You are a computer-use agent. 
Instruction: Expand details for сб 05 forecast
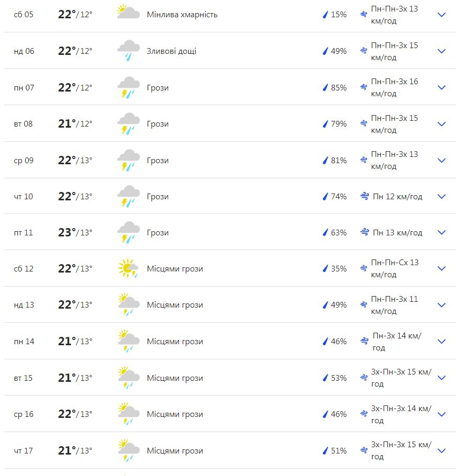(x=442, y=15)
